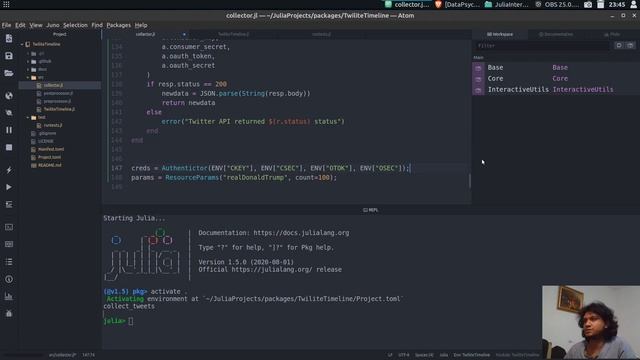
Task: Select the Workspace panel tab
Action: (500, 34)
